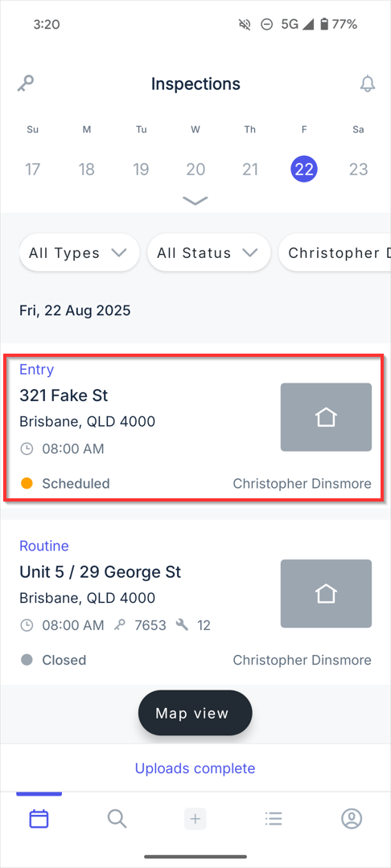
Task: Open the All Types filter dropdown
Action: (79, 253)
